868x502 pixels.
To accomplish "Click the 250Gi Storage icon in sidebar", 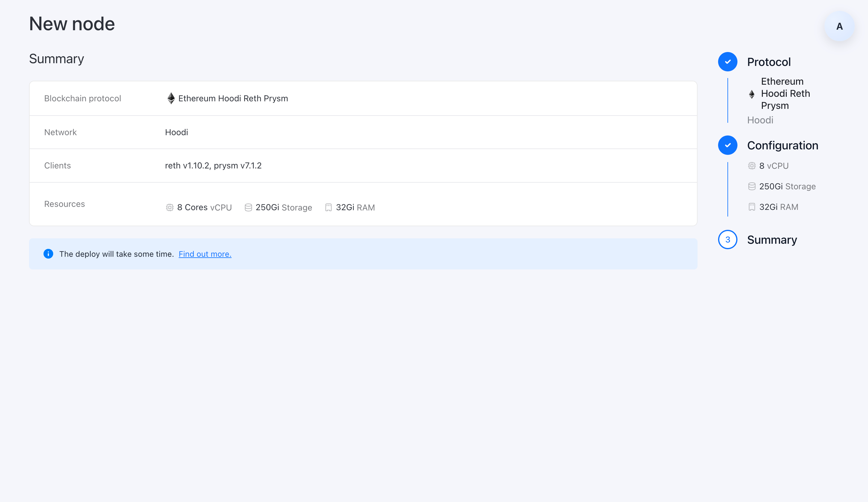I will point(752,186).
